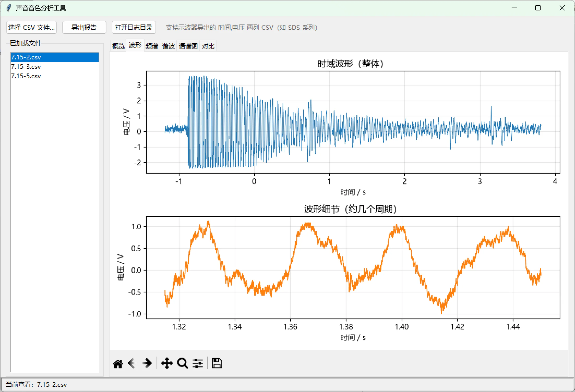Go to the 对比 tab

[x=208, y=46]
